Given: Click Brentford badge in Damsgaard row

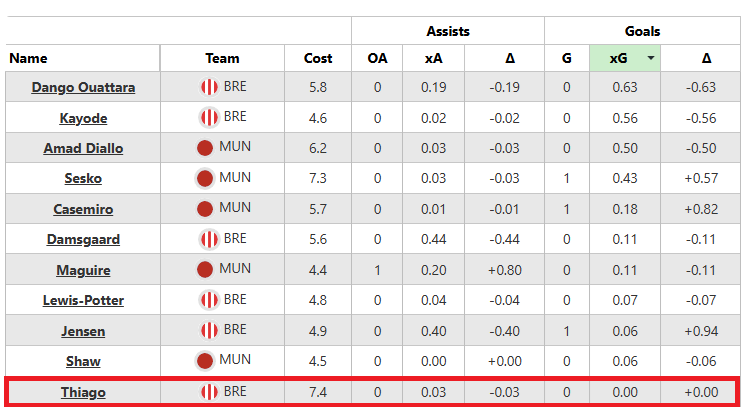Looking at the screenshot, I should tap(209, 239).
